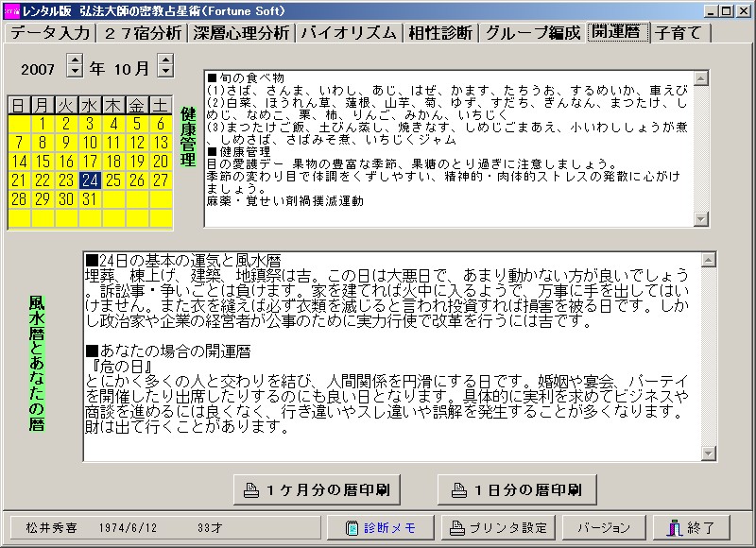Select day 7 in the calendar

click(19, 143)
